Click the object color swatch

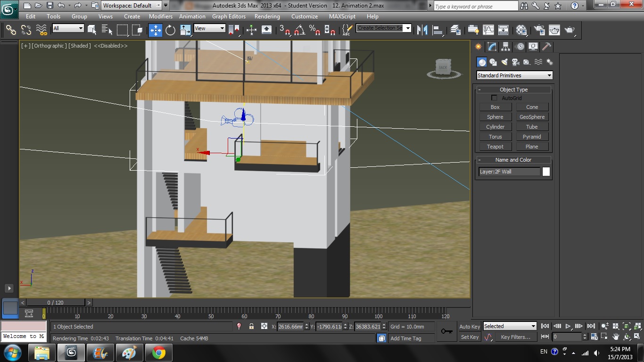pos(546,172)
